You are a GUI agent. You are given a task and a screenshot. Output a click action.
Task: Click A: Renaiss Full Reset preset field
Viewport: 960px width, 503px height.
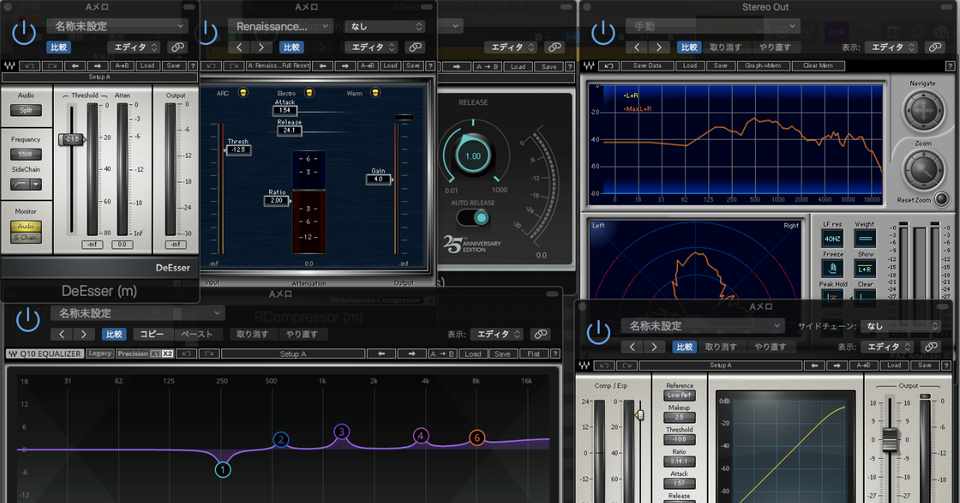click(x=279, y=65)
